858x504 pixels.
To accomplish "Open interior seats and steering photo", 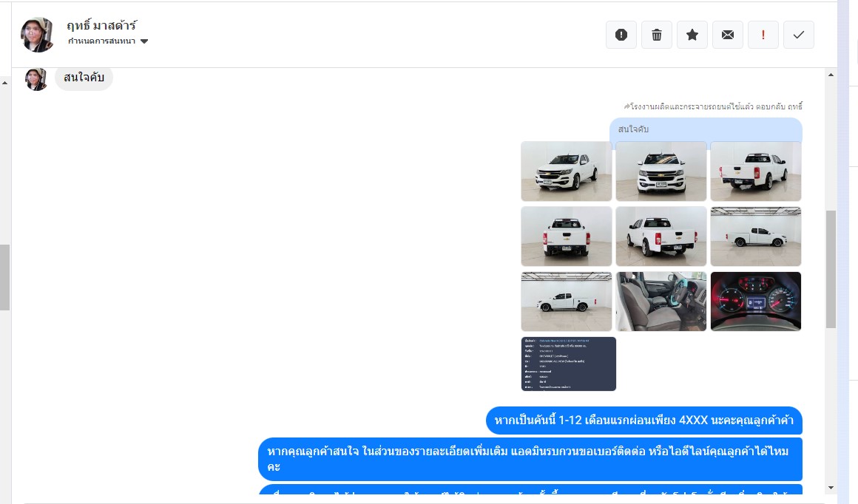I will [661, 302].
